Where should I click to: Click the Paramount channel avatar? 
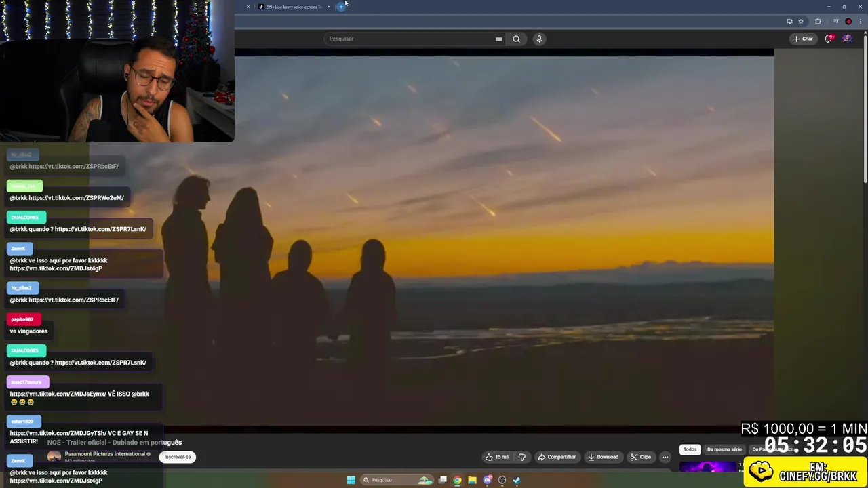pos(54,457)
